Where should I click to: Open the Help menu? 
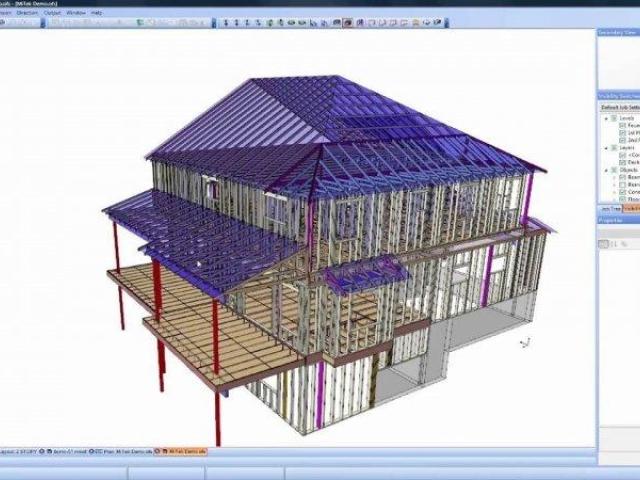97,13
